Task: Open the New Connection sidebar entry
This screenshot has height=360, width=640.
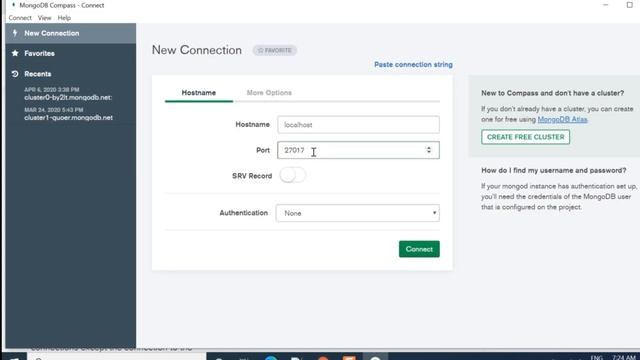Action: (71, 33)
